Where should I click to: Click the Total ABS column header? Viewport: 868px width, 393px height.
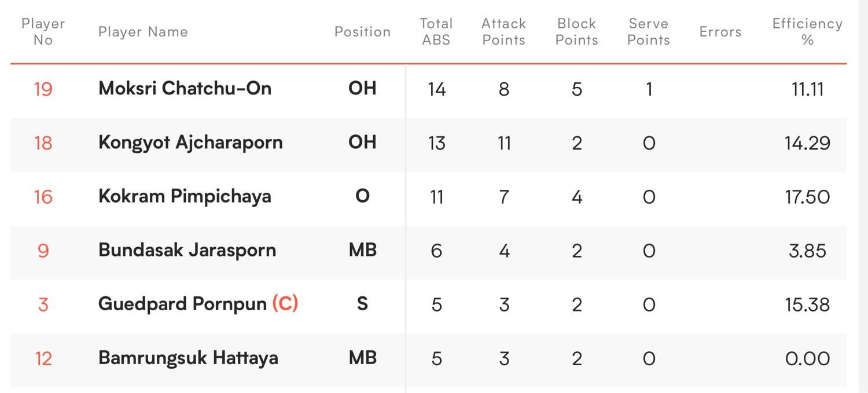point(436,32)
